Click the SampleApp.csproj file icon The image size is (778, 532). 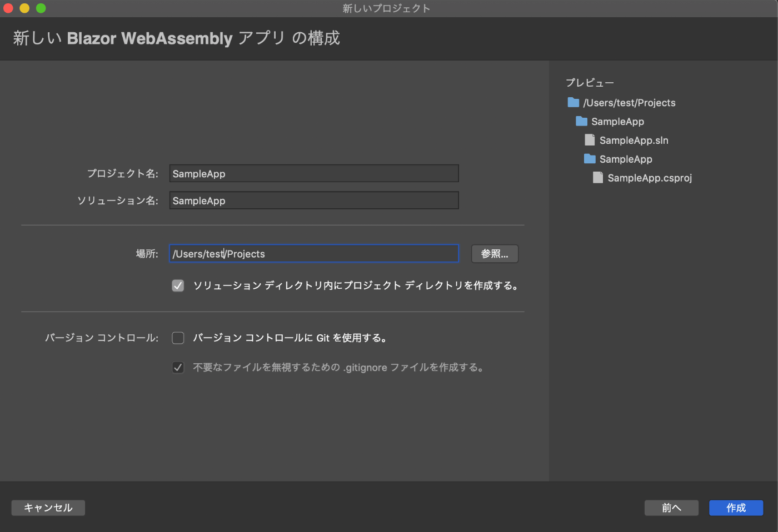(598, 178)
